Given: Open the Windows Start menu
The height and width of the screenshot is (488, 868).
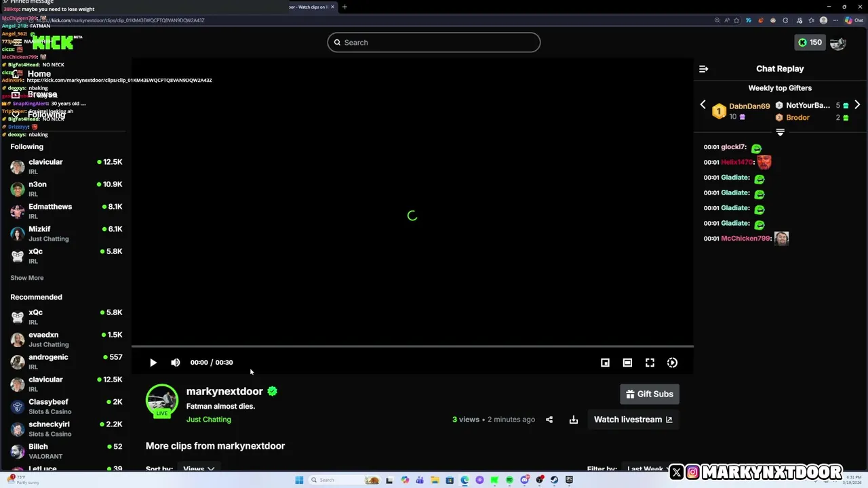Looking at the screenshot, I should click(299, 480).
